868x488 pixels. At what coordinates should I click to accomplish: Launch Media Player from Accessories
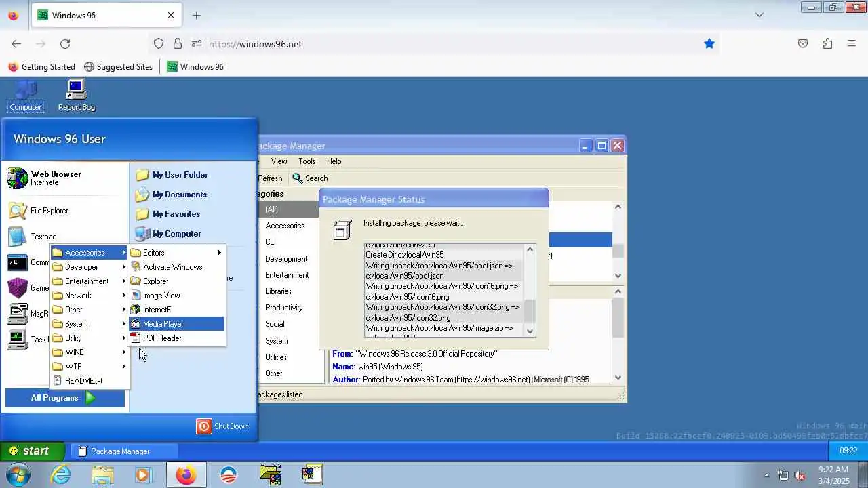(x=177, y=324)
